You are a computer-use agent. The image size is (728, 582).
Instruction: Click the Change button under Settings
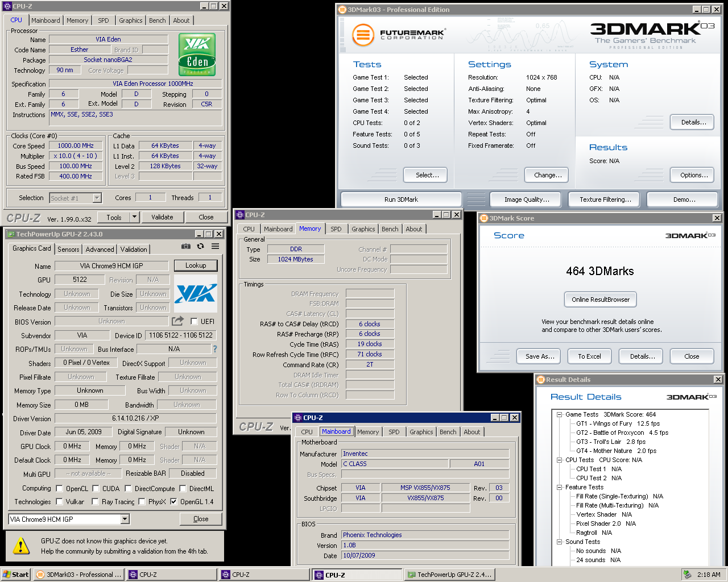548,175
